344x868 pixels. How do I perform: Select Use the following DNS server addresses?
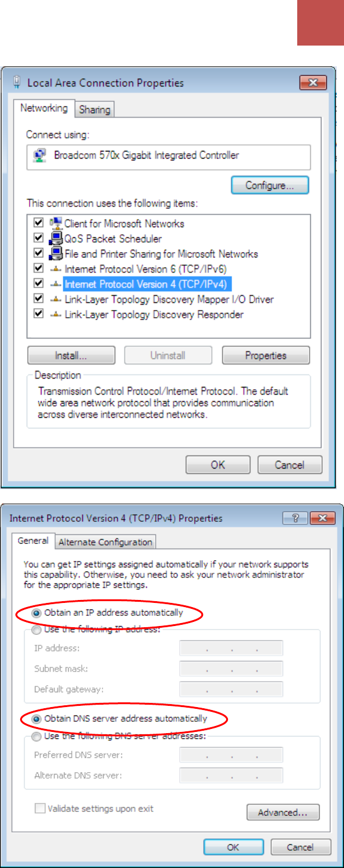click(x=36, y=737)
